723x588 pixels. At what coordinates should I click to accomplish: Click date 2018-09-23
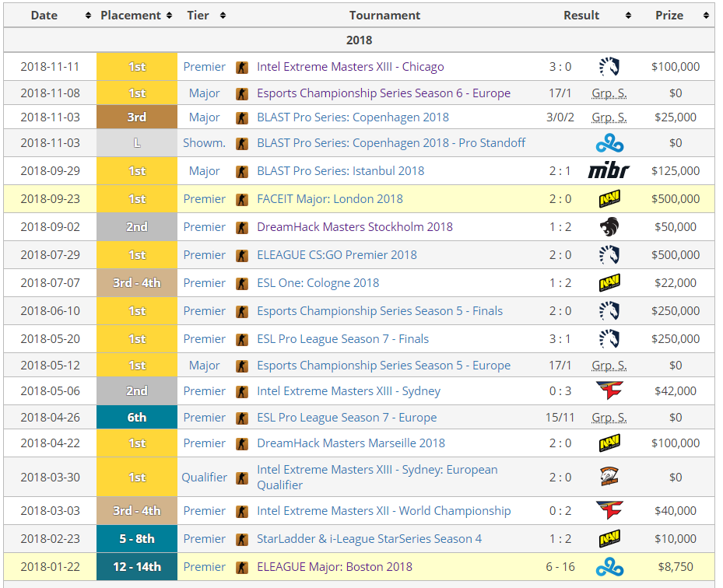pos(51,199)
